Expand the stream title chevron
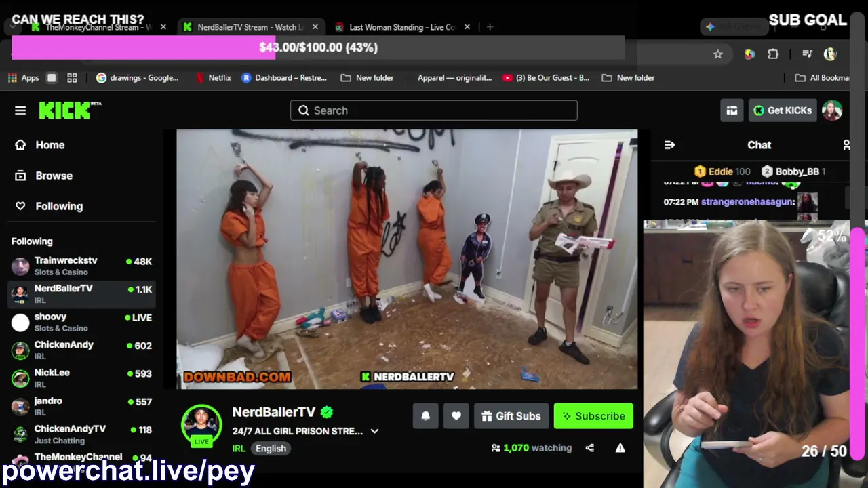 coord(374,431)
